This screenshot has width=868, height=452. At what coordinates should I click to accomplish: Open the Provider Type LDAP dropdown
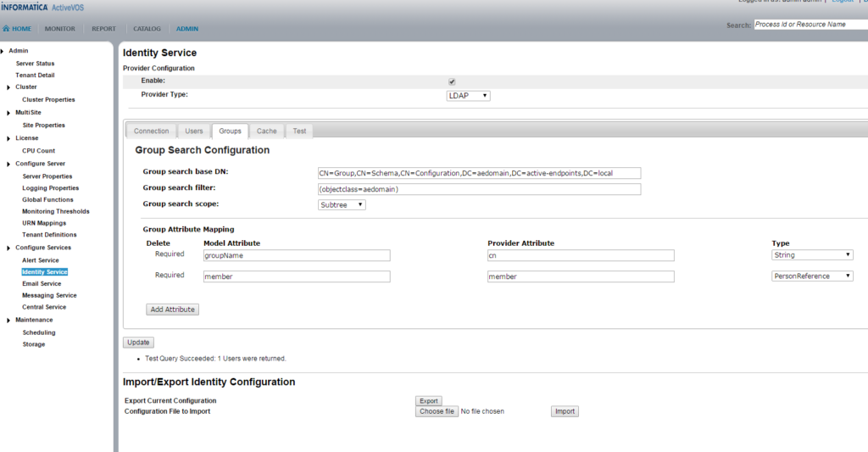pos(468,96)
